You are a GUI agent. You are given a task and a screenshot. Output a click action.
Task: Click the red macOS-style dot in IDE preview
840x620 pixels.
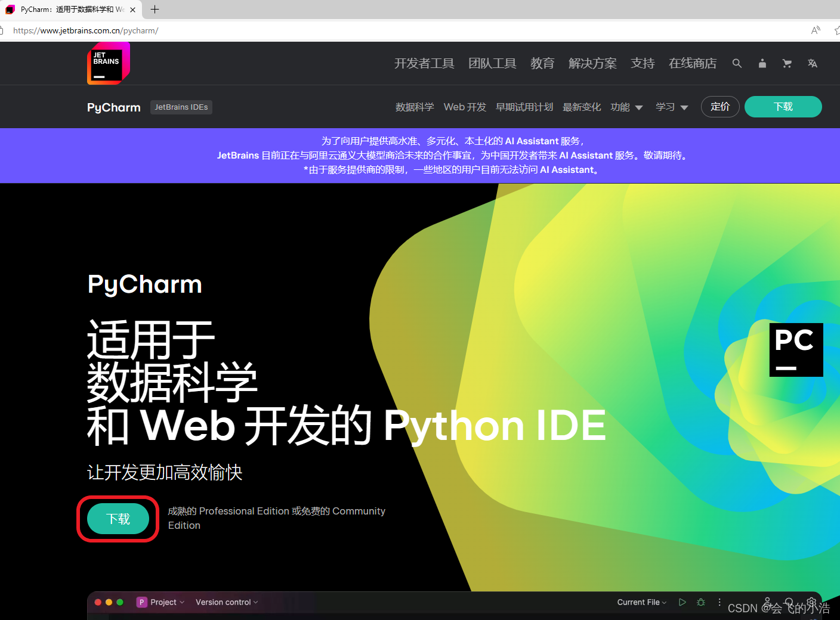[98, 602]
